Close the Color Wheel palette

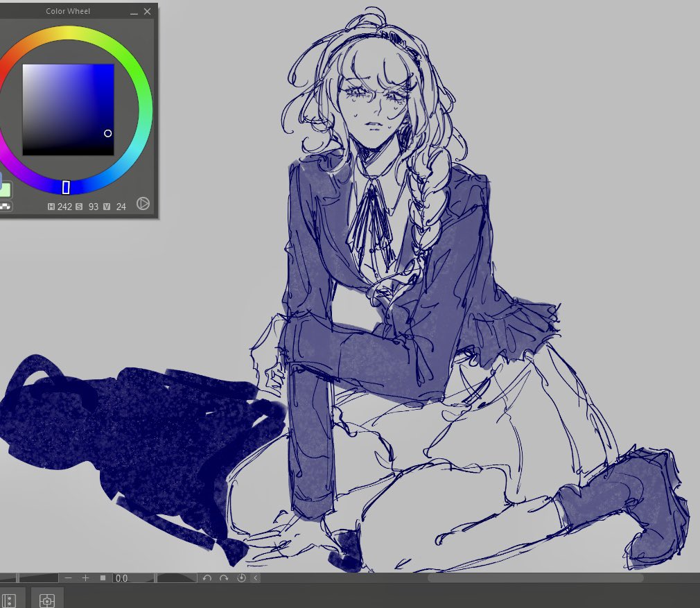(x=148, y=12)
